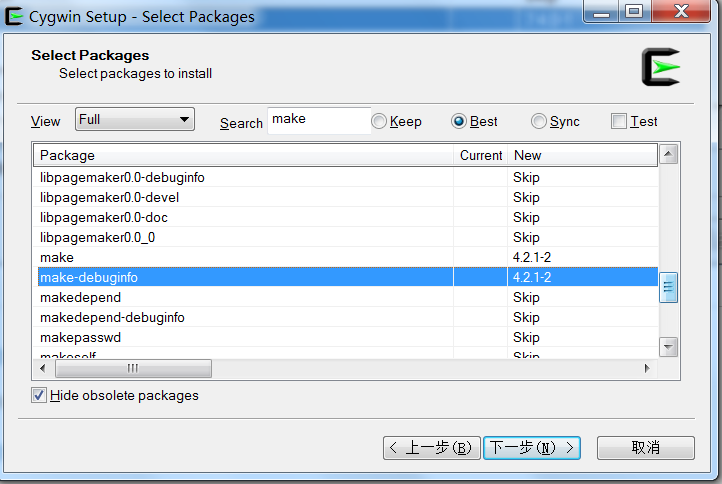The height and width of the screenshot is (484, 722).
Task: Click the 4.2.1-2 version for make
Action: pos(532,257)
